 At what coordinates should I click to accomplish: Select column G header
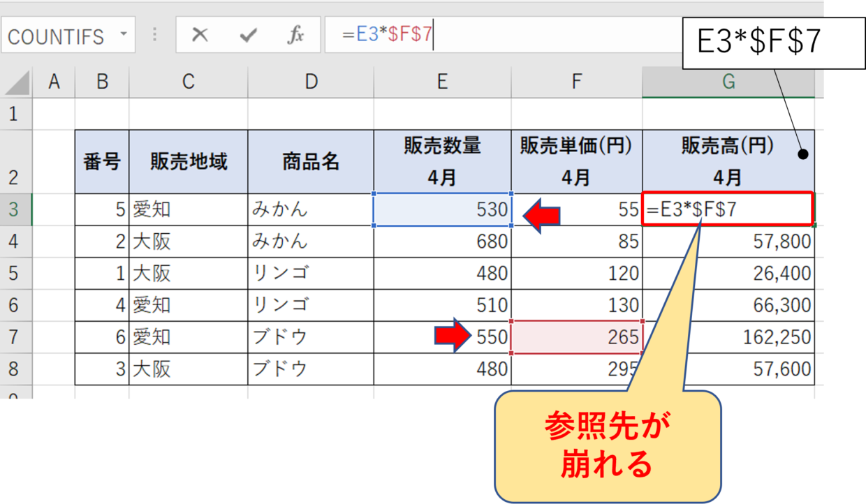728,82
